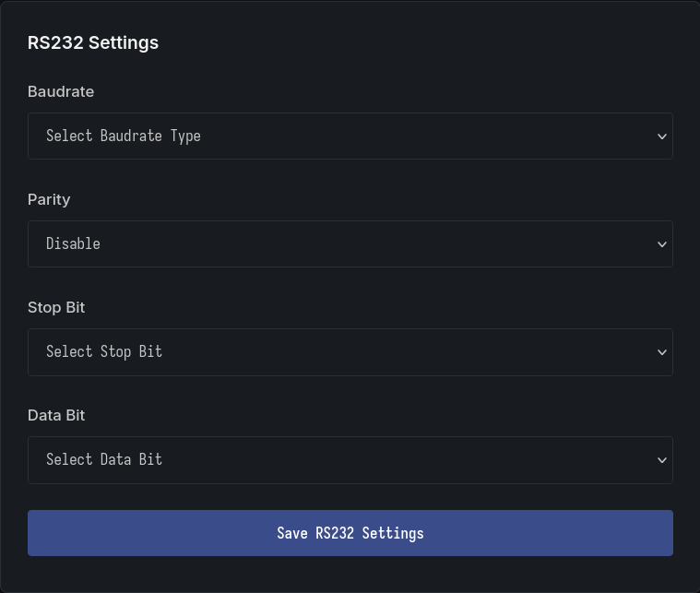This screenshot has height=593, width=700.
Task: Click the 'Select Stop Bit' placeholder text
Action: [x=104, y=352]
